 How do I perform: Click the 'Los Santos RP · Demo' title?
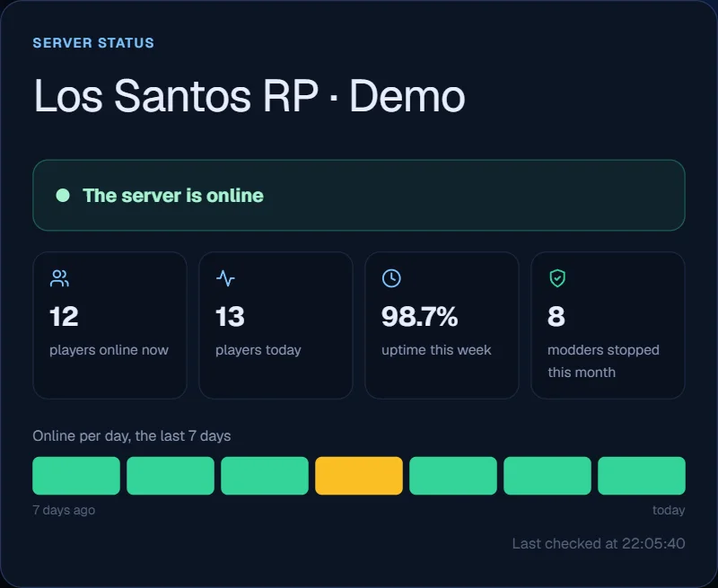[x=250, y=96]
